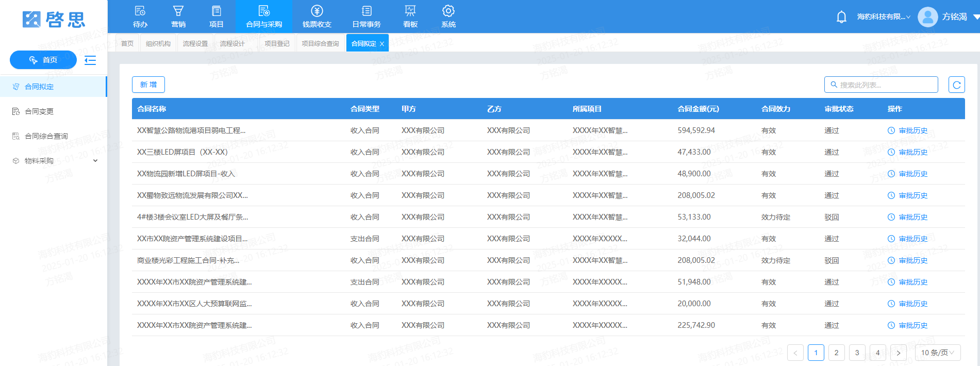This screenshot has height=366, width=980.
Task: Open 审批历史 for XX物流园新增LED屏项目-收入
Action: click(x=908, y=174)
